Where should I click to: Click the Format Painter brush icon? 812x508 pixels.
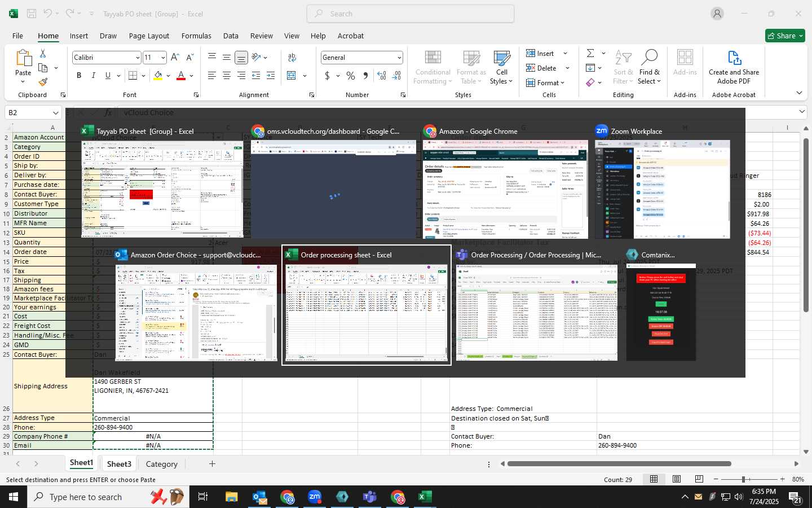(43, 82)
